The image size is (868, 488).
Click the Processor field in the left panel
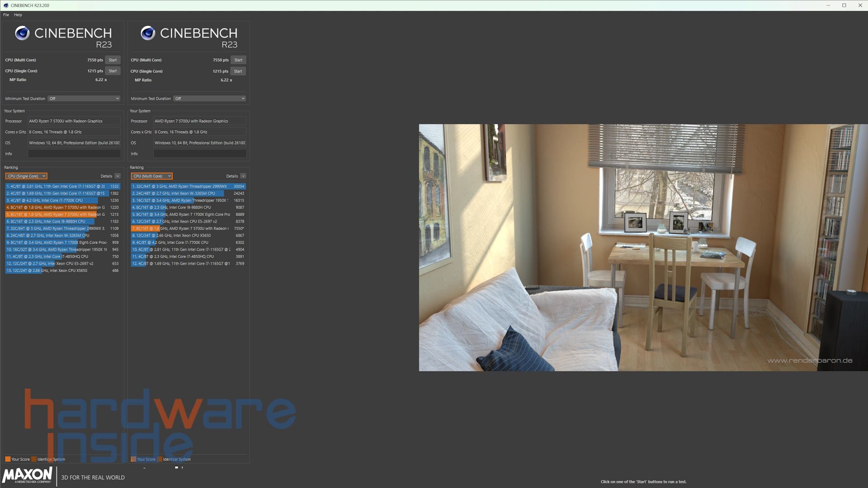click(74, 121)
